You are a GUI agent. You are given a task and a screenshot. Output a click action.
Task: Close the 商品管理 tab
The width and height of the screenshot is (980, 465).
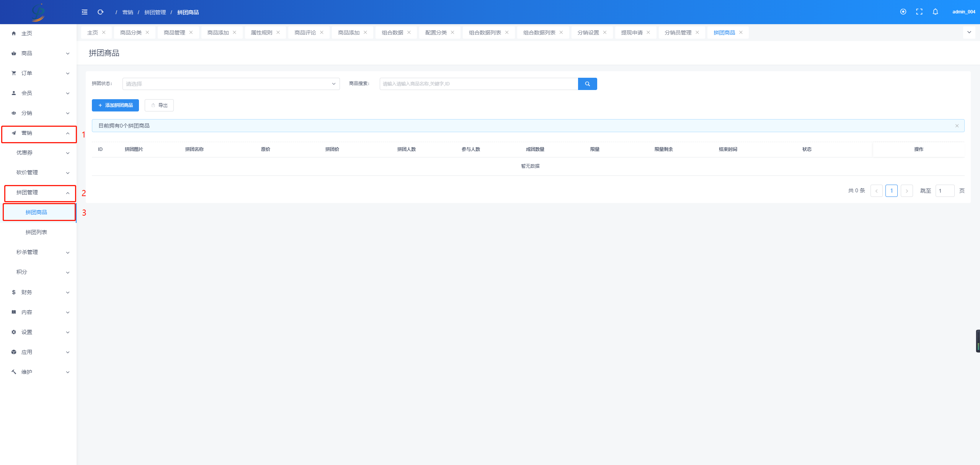[191, 33]
